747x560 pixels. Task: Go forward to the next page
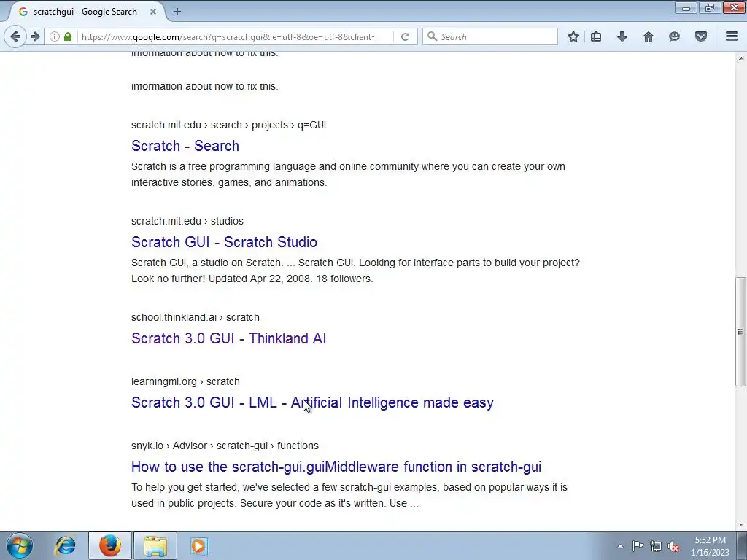tap(36, 36)
